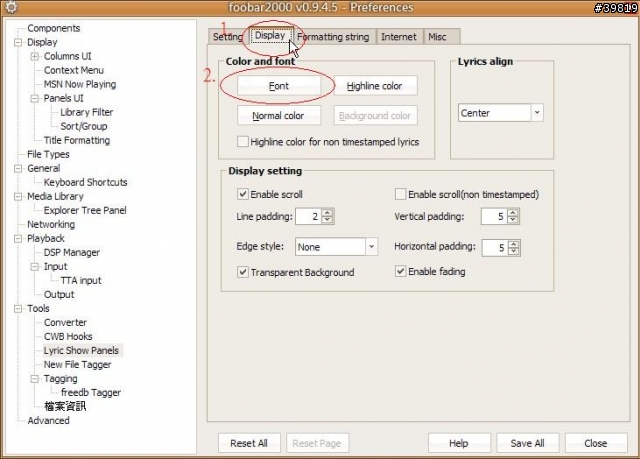The image size is (640, 459).
Task: Select Keyboard Shortcuts in the tree
Action: [85, 182]
